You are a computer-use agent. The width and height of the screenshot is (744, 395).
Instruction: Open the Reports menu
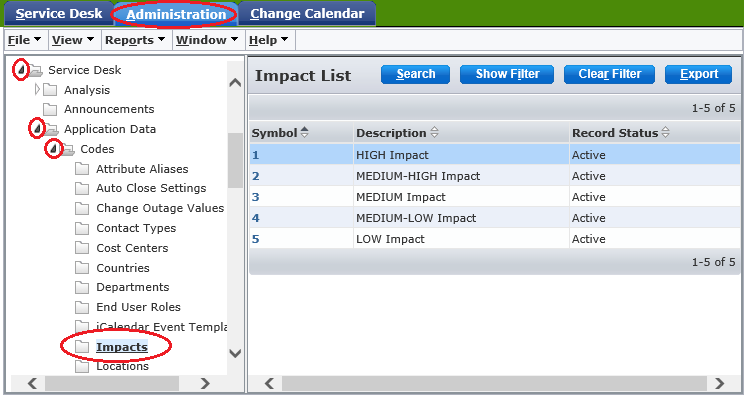(x=135, y=40)
